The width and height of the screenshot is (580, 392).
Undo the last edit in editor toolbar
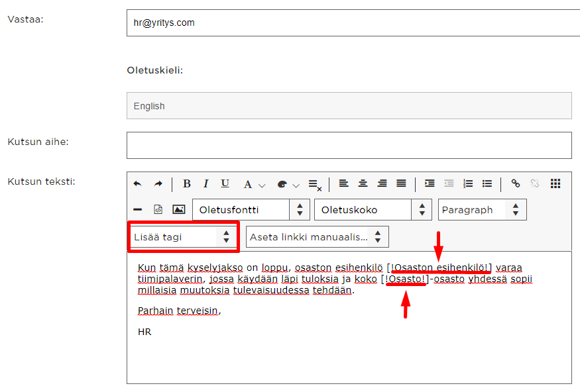point(138,183)
